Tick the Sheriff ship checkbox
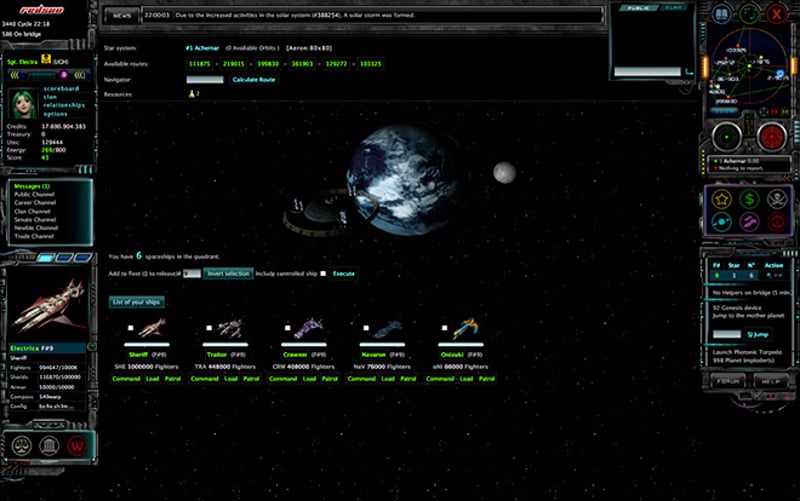 coord(131,328)
